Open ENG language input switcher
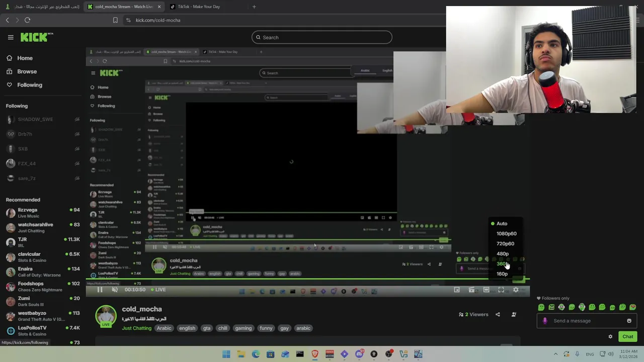 590,354
